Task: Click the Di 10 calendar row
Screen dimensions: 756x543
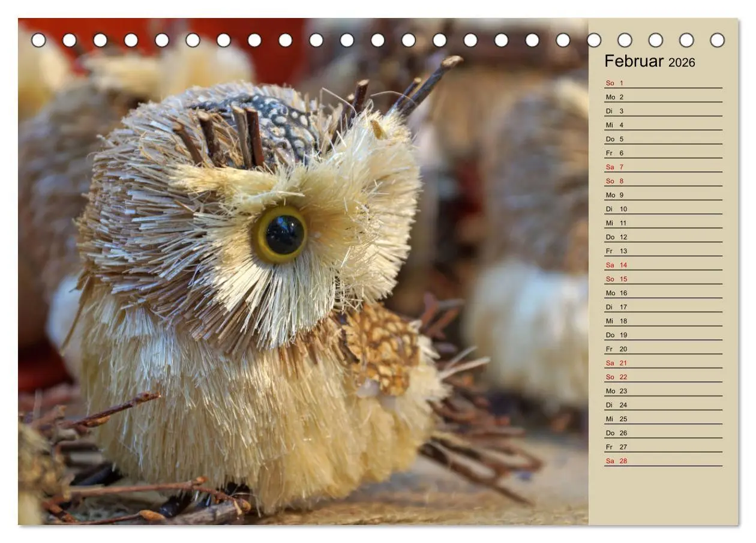Action: [663, 209]
